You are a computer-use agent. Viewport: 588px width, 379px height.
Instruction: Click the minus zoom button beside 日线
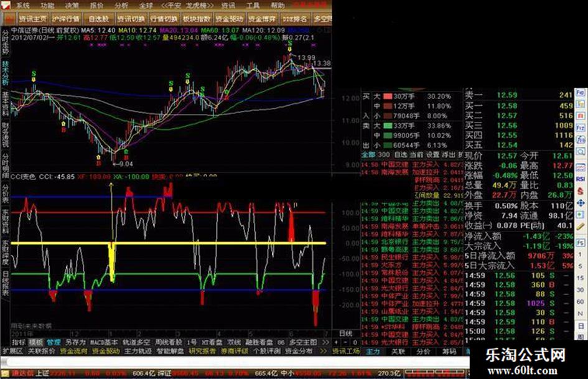pos(346,342)
